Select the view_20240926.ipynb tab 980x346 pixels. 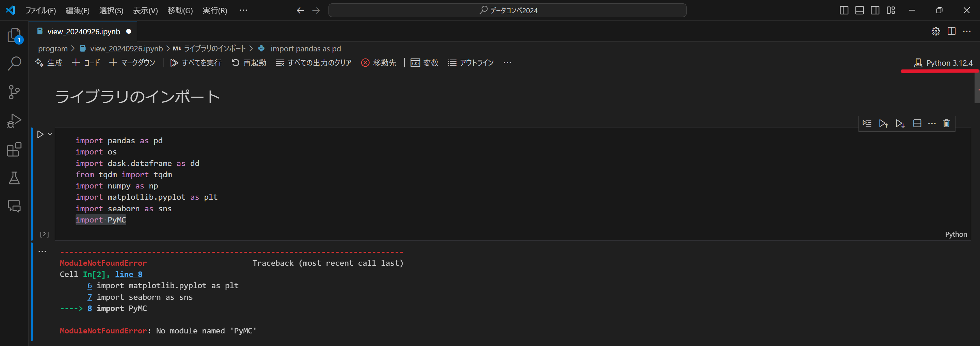pos(83,32)
